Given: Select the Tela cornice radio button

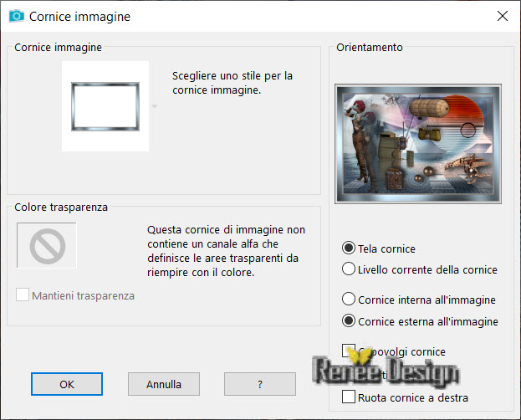Looking at the screenshot, I should pos(348,248).
